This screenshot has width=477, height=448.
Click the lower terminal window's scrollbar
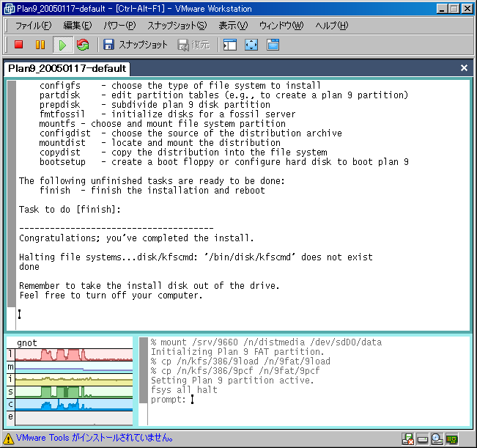[144, 370]
